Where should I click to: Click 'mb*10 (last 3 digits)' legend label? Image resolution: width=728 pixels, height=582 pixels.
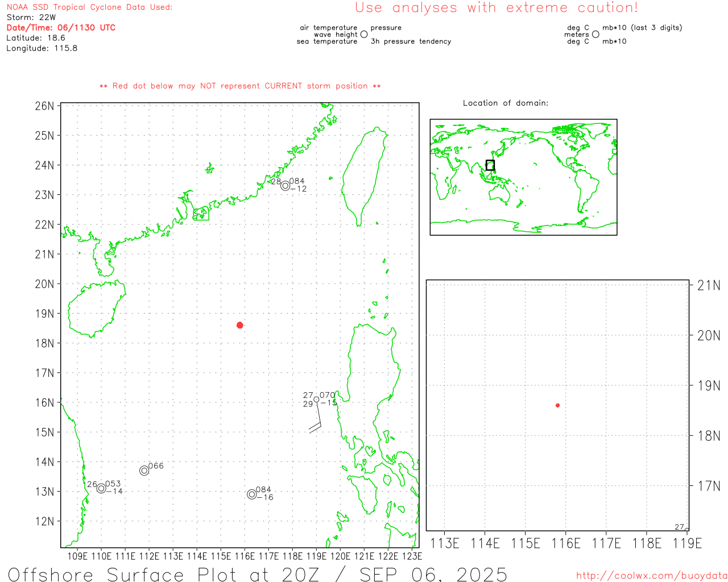click(x=642, y=27)
